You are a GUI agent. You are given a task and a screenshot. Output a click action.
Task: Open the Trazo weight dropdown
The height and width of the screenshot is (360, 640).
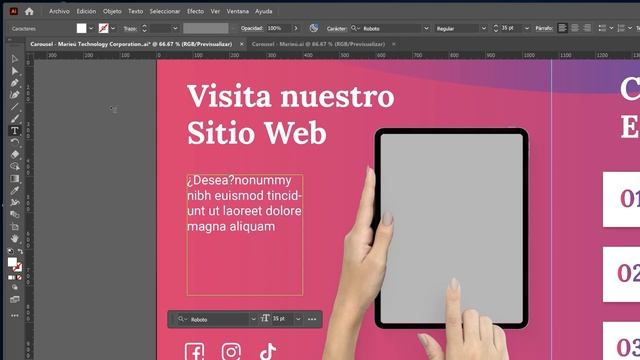175,29
